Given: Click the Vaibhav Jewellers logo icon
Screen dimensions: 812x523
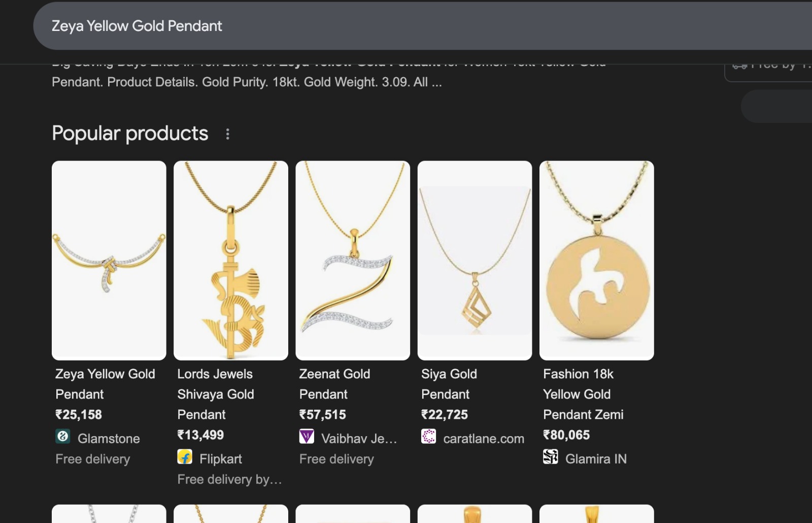Looking at the screenshot, I should point(307,437).
